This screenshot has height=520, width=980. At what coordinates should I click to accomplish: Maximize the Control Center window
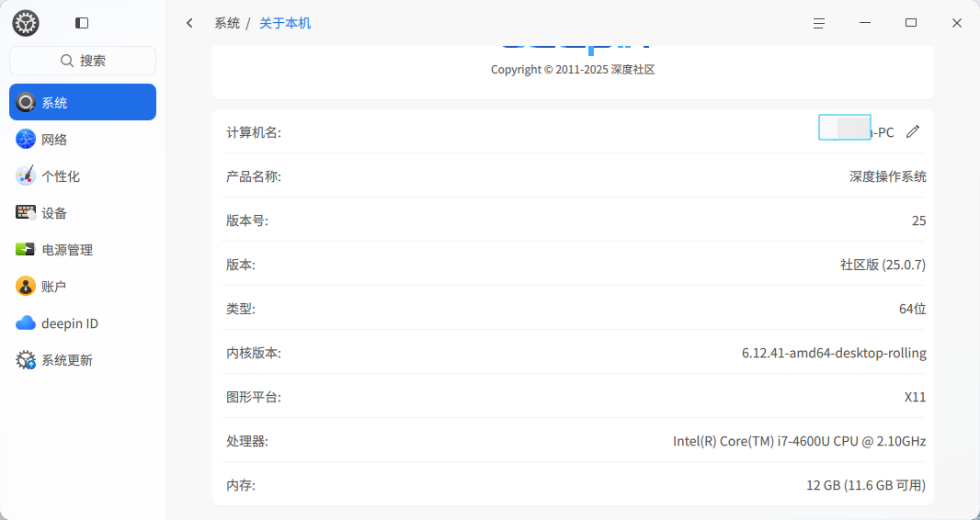911,23
